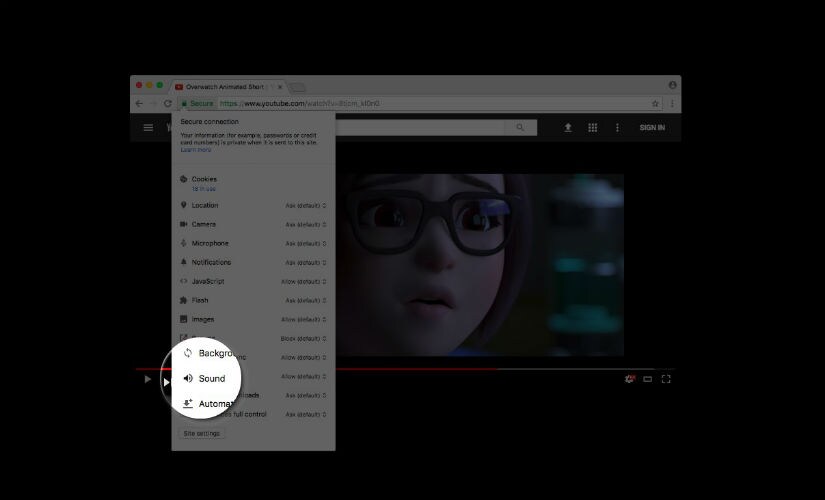825x500 pixels.
Task: Click the Notifications label text
Action: click(211, 262)
